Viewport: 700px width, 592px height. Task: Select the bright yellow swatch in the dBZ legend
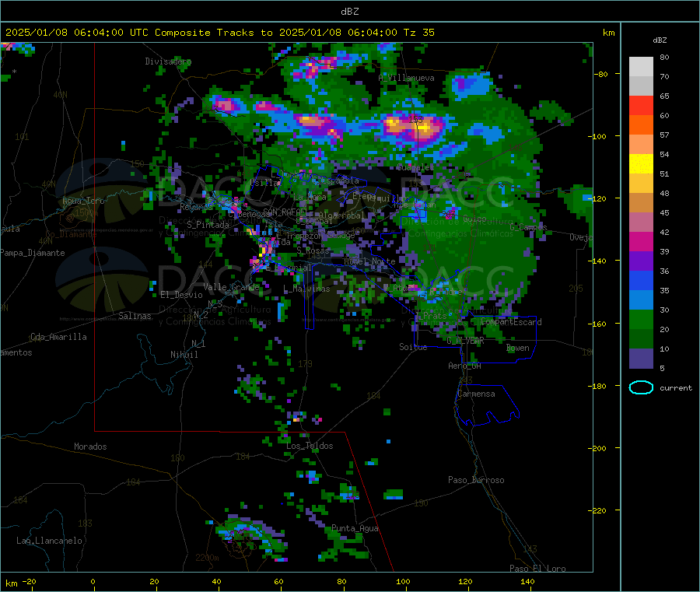641,164
